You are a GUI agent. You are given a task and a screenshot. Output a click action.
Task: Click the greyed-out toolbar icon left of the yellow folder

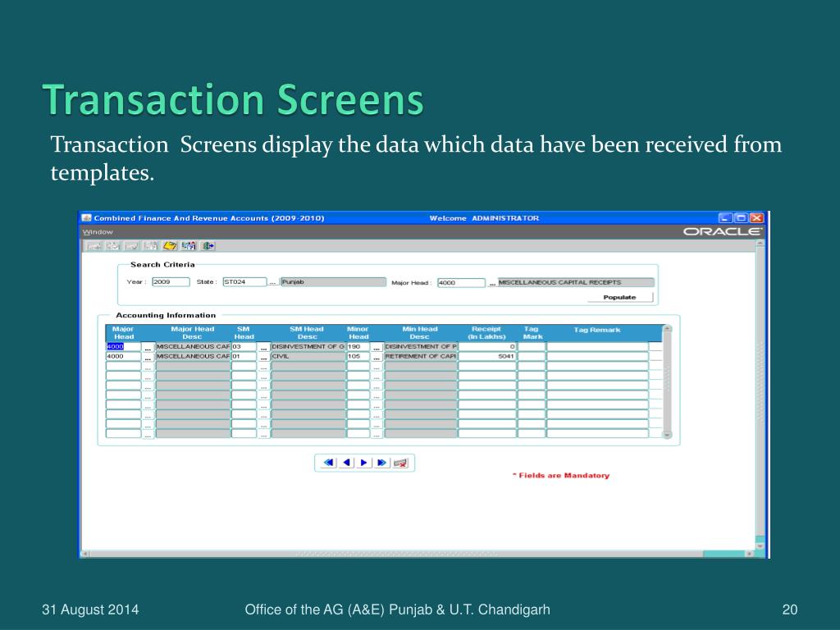coord(151,246)
